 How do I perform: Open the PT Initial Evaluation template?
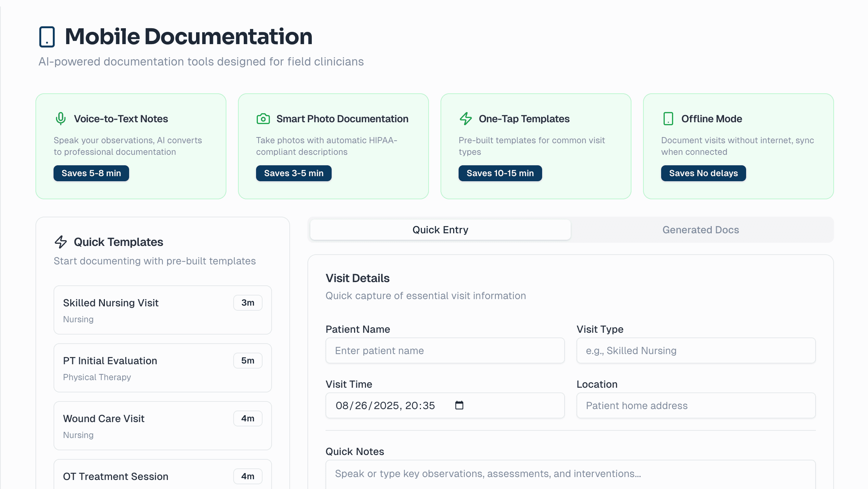(x=162, y=367)
